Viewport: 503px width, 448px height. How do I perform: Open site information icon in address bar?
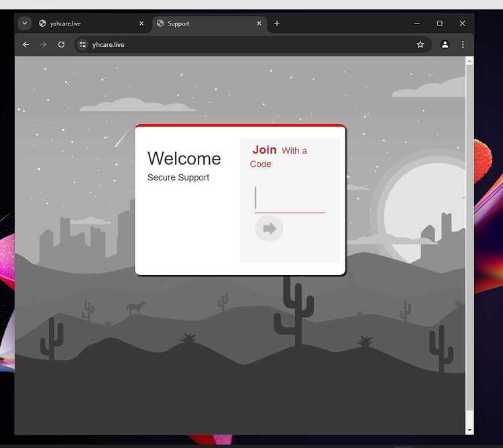pos(82,44)
